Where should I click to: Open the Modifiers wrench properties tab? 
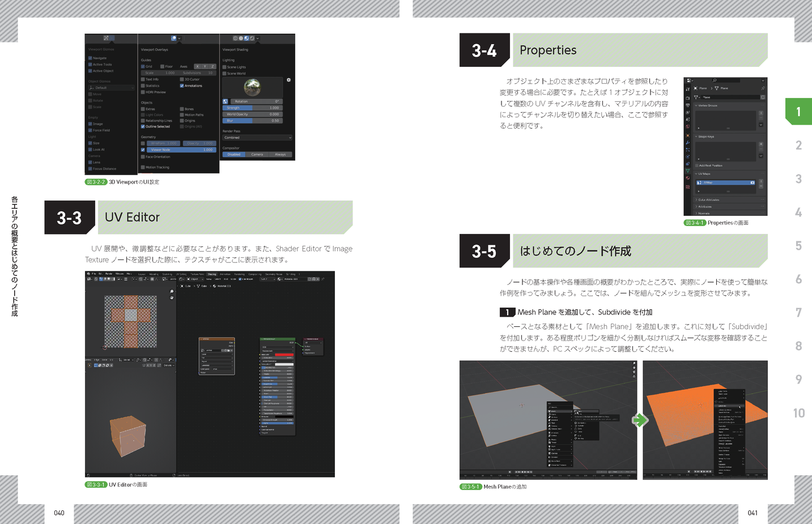point(688,143)
